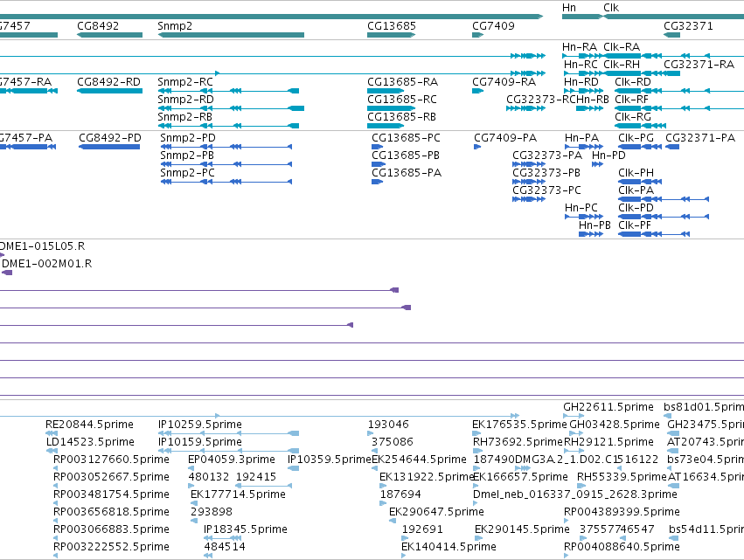Open the Clk-PD protein label

click(x=636, y=208)
